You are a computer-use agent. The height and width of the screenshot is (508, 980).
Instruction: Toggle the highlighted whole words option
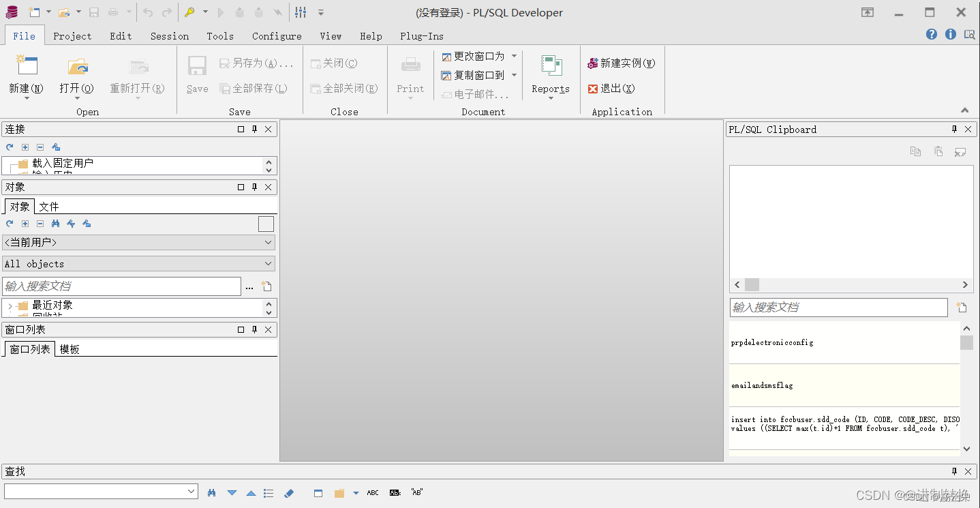coord(395,493)
